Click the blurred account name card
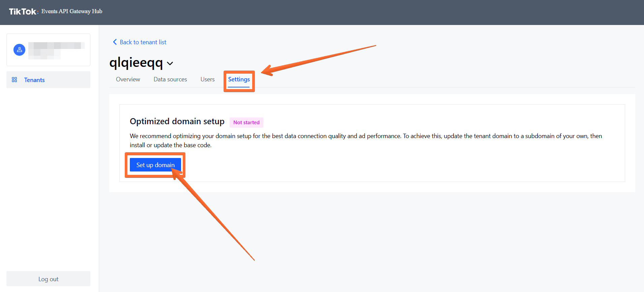Viewport: 644px width, 292px height. 48,50
